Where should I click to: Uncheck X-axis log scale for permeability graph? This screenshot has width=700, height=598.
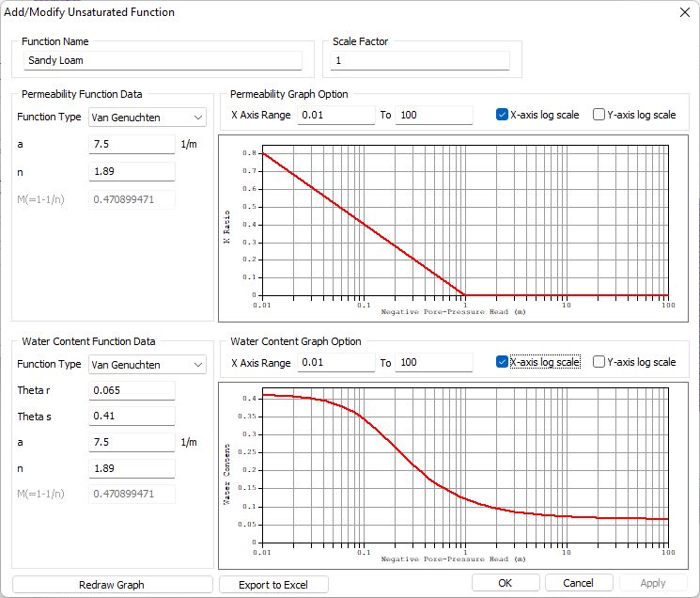503,115
